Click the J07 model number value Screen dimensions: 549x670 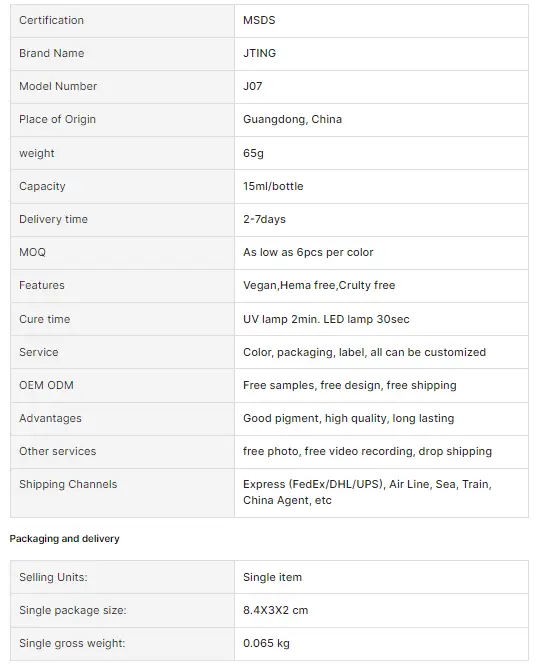pos(252,86)
